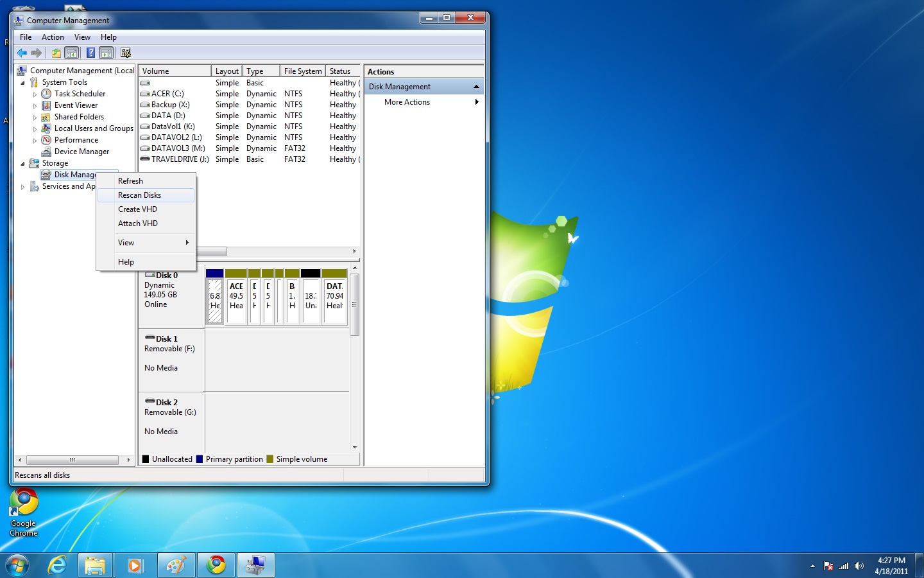The image size is (924, 578).
Task: Sort by the Layout column header
Action: (227, 71)
